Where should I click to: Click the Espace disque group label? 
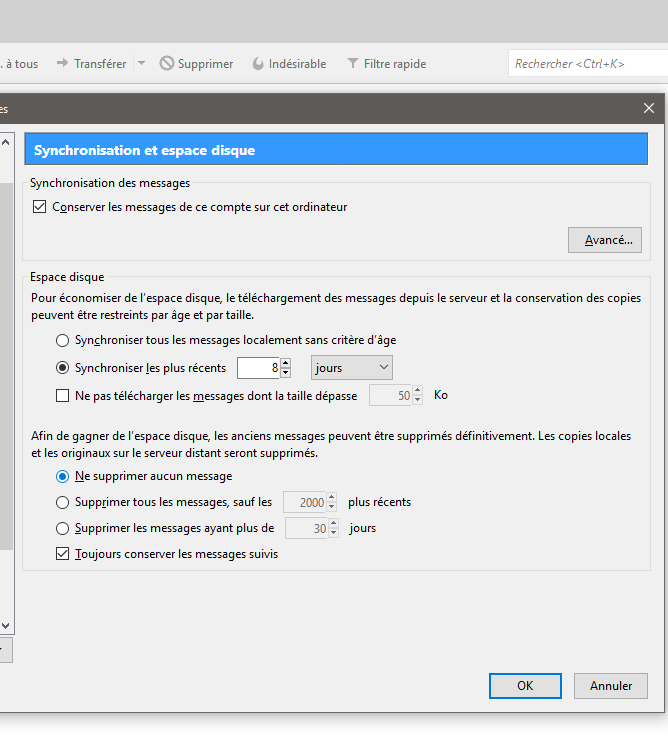pyautogui.click(x=67, y=277)
